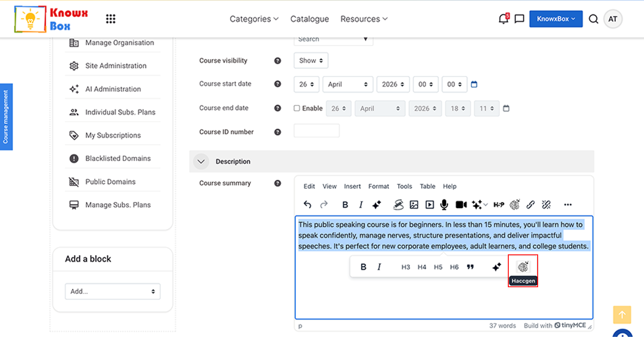Reveal more toolbar options with the ellipsis

pos(568,205)
